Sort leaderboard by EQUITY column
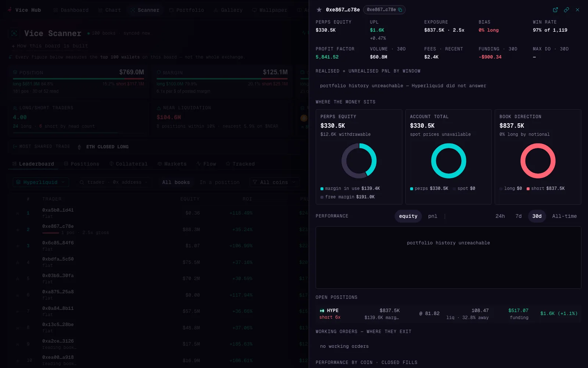Image resolution: width=588 pixels, height=368 pixels. (190, 199)
